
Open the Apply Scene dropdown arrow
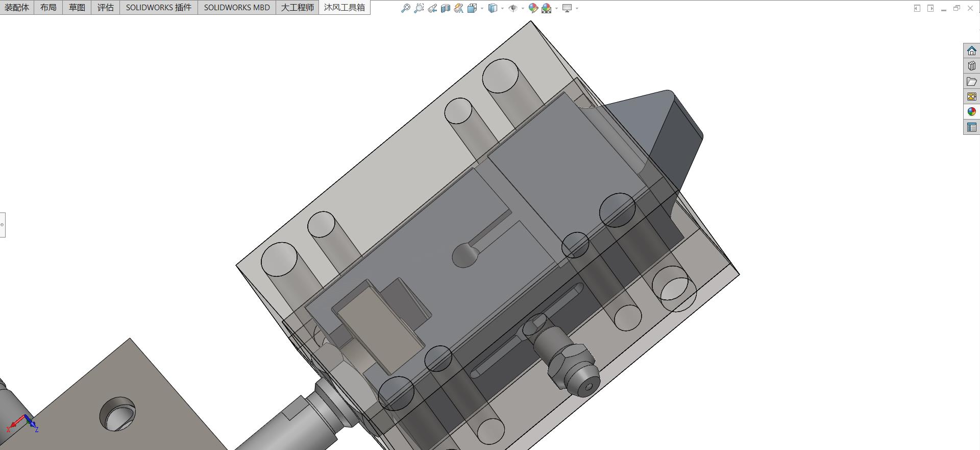tap(556, 9)
